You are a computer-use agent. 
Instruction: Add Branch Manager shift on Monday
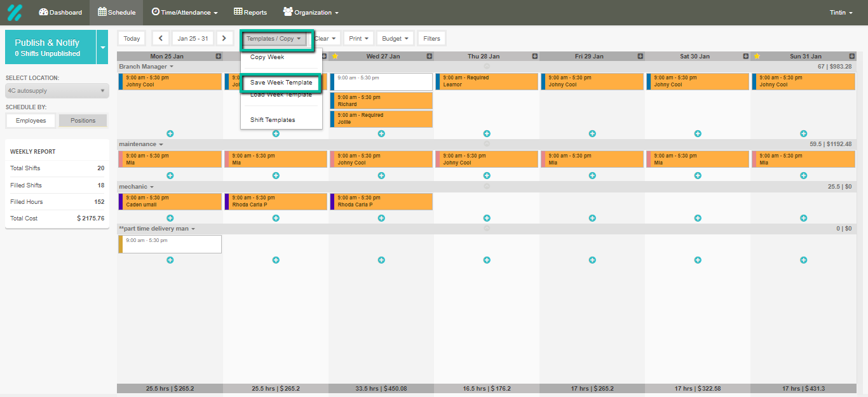pos(170,133)
